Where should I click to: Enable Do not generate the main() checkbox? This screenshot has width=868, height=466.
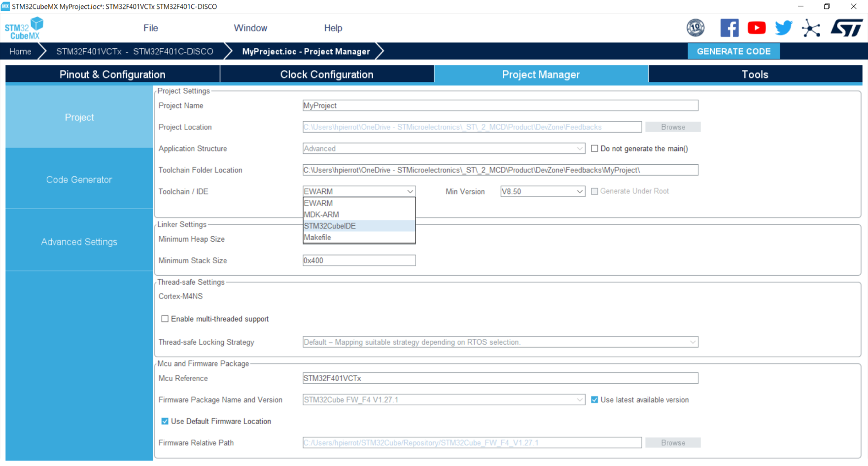594,148
